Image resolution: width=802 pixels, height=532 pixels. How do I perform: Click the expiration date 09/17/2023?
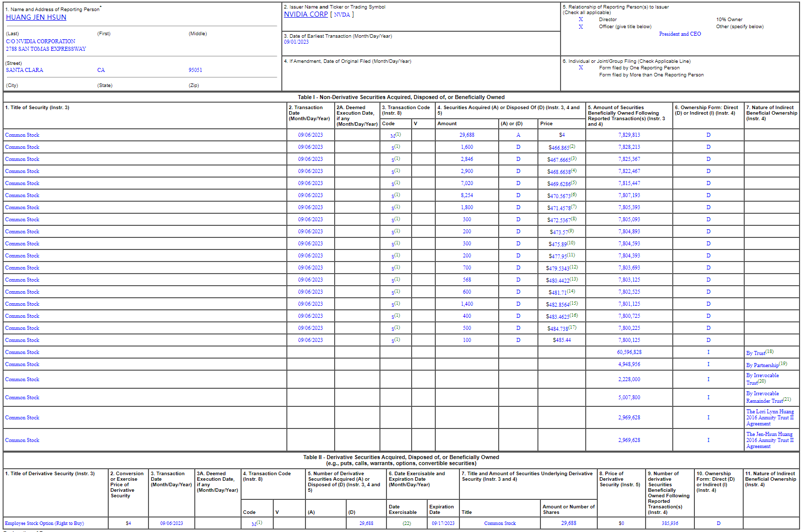[x=443, y=523]
